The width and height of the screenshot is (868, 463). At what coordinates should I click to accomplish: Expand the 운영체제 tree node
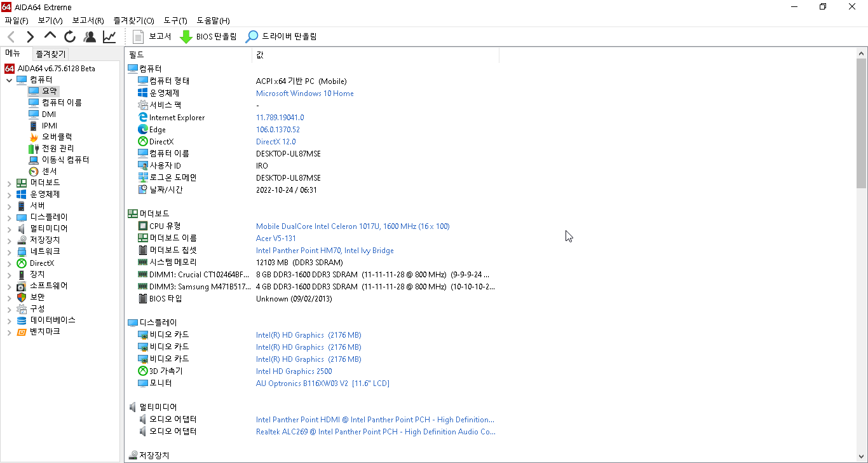coord(10,195)
